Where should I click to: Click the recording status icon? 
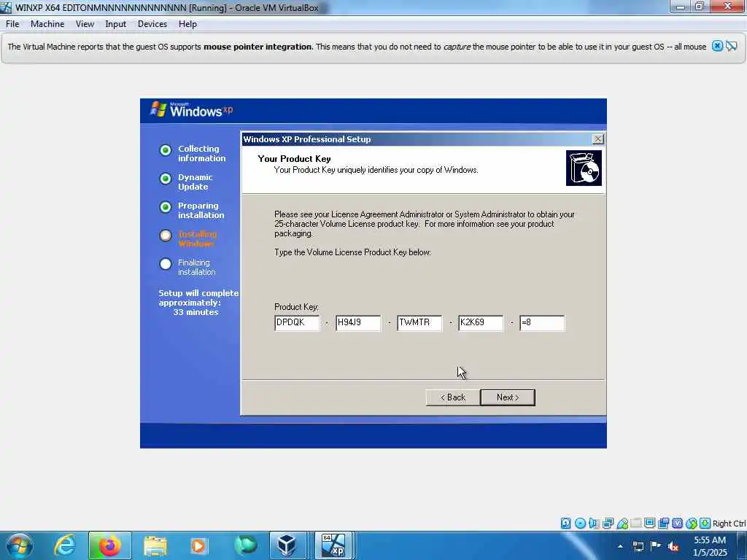point(663,524)
